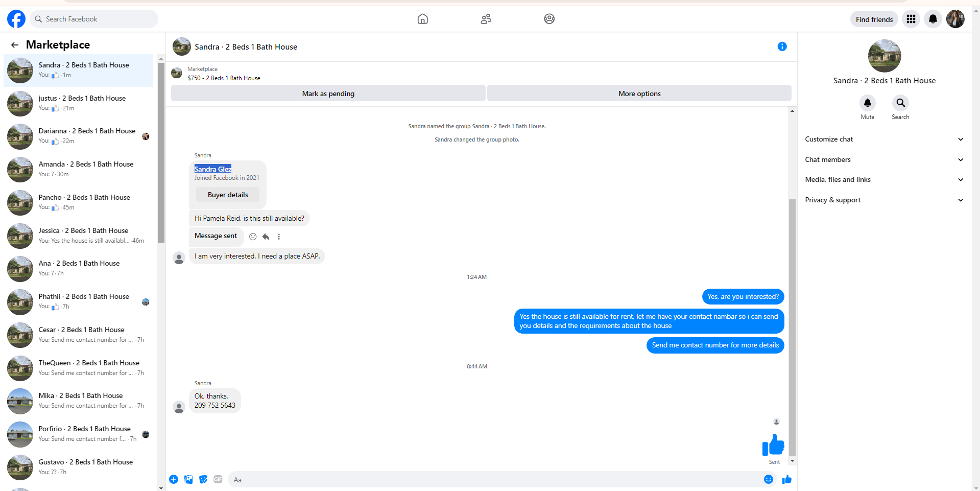
Task: Click conversation list scrollbar up arrow
Action: point(161,59)
